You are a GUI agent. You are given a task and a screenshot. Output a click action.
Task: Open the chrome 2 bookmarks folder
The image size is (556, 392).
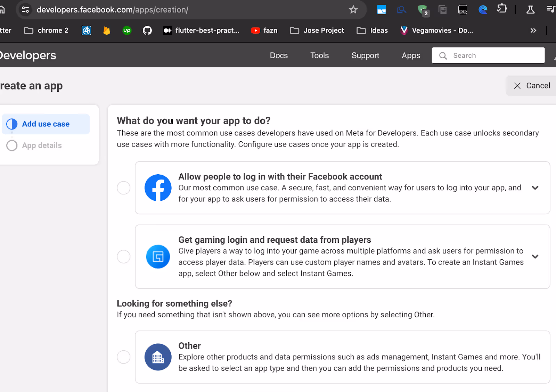coord(46,31)
